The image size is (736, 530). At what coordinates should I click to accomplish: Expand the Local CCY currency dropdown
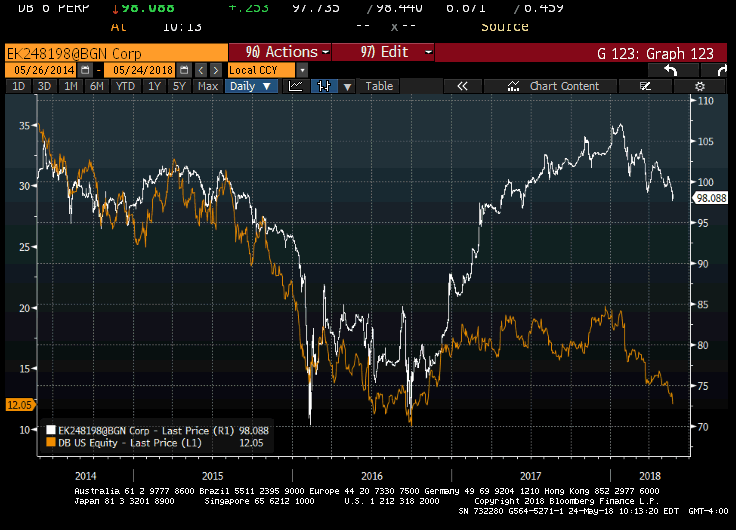[302, 70]
